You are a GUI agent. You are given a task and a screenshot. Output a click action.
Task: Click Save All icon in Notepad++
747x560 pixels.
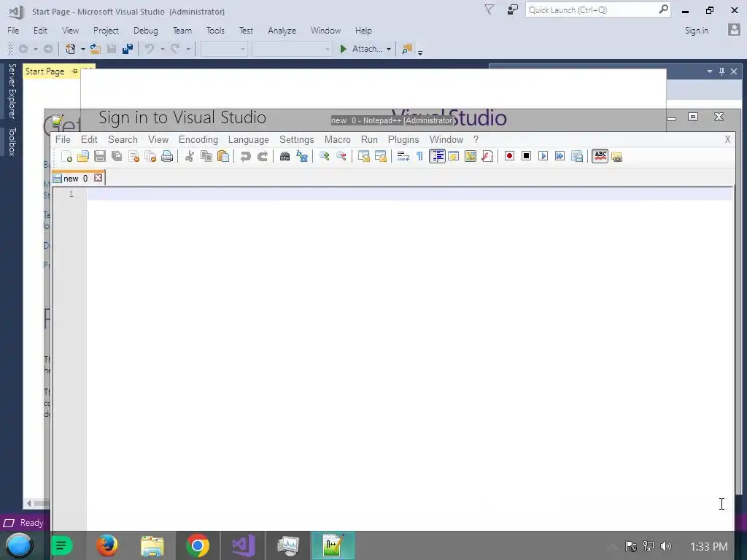coord(117,156)
